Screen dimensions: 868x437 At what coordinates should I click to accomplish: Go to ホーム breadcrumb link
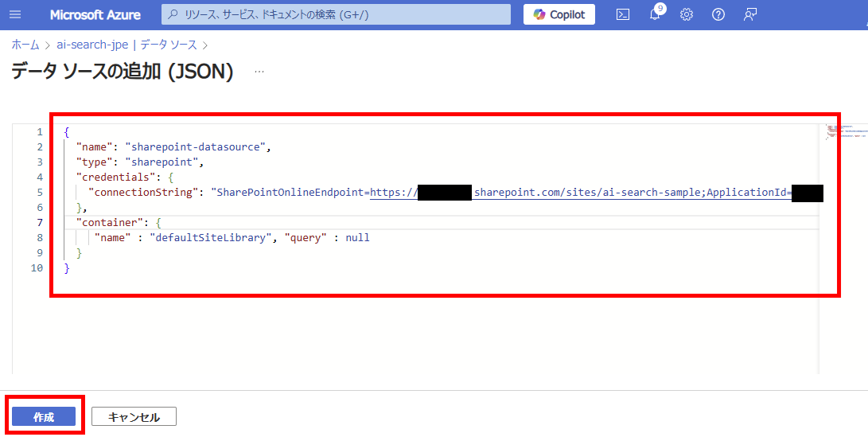point(25,45)
